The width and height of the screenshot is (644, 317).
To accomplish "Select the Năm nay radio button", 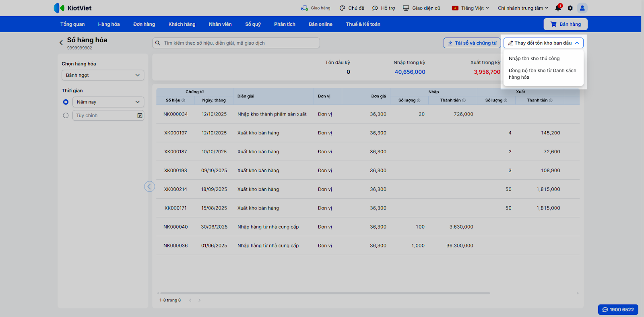I will click(x=66, y=102).
